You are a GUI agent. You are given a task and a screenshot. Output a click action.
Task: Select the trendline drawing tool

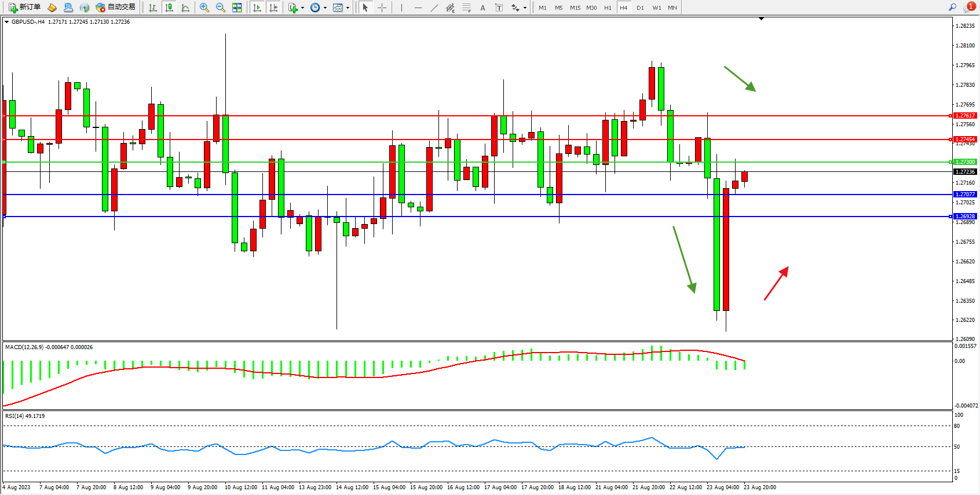[x=434, y=8]
